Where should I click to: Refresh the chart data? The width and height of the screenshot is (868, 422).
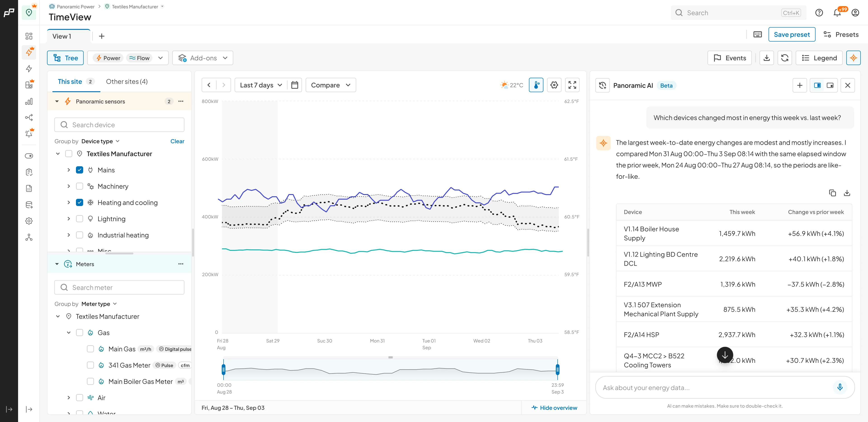point(785,58)
